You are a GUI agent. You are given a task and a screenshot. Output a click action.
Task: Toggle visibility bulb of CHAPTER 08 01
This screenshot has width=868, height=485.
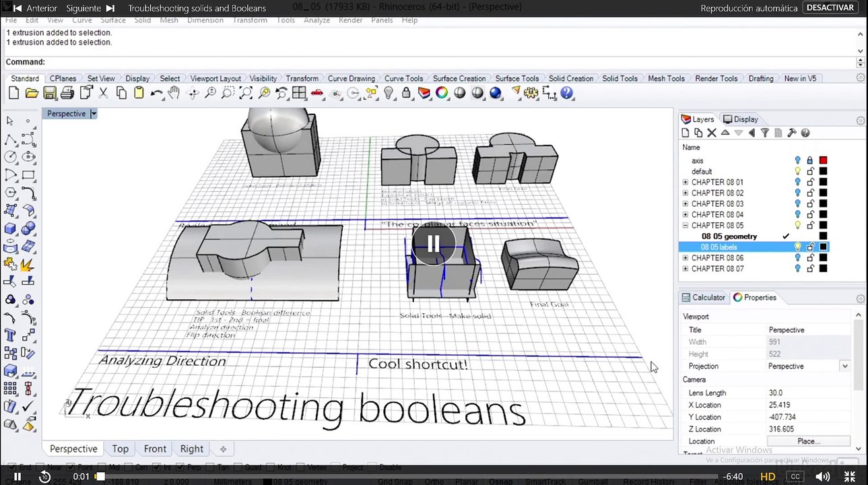tap(798, 183)
